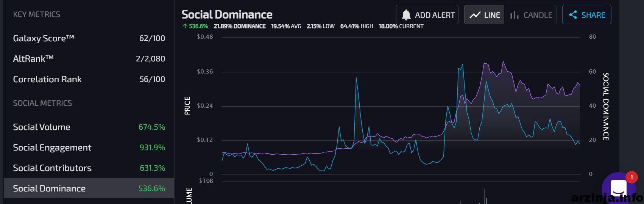Click the KEY METRICS heading
Screen dimensions: 644x204
click(37, 14)
